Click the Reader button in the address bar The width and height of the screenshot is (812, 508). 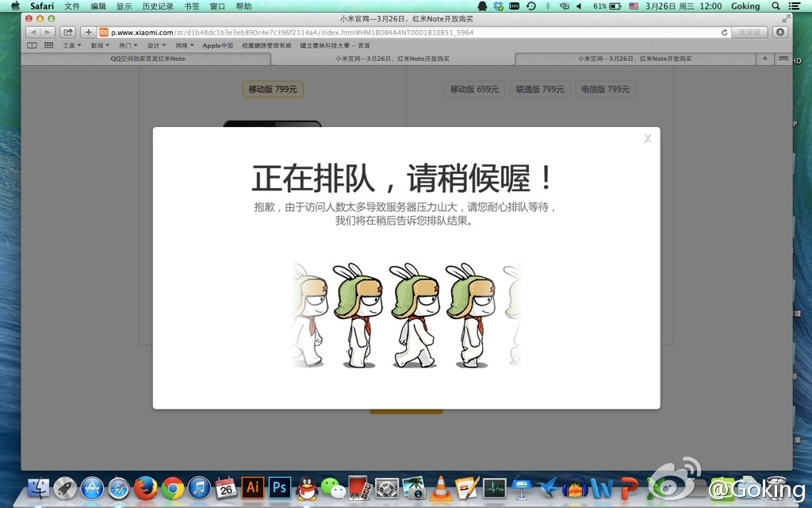coord(749,32)
